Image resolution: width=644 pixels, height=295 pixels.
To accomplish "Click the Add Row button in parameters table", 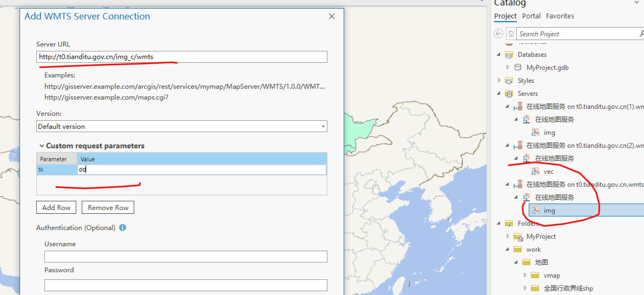I will tap(56, 208).
